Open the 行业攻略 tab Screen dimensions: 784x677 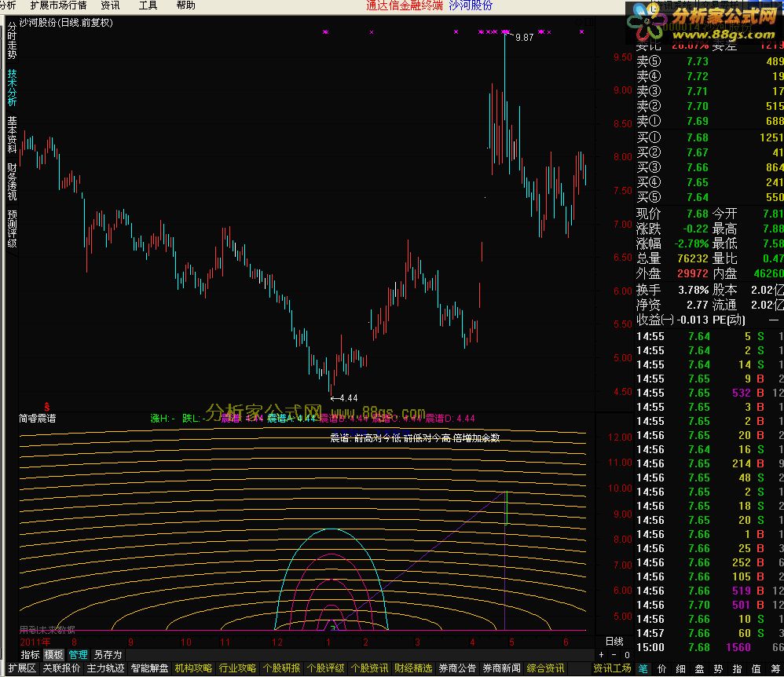[x=237, y=668]
